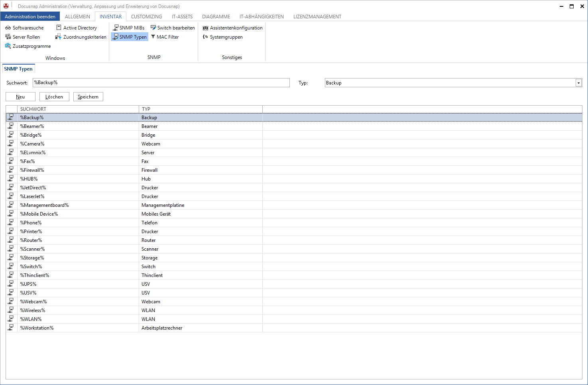Open SNMP MIBs management
This screenshot has width=588, height=385.
click(128, 28)
